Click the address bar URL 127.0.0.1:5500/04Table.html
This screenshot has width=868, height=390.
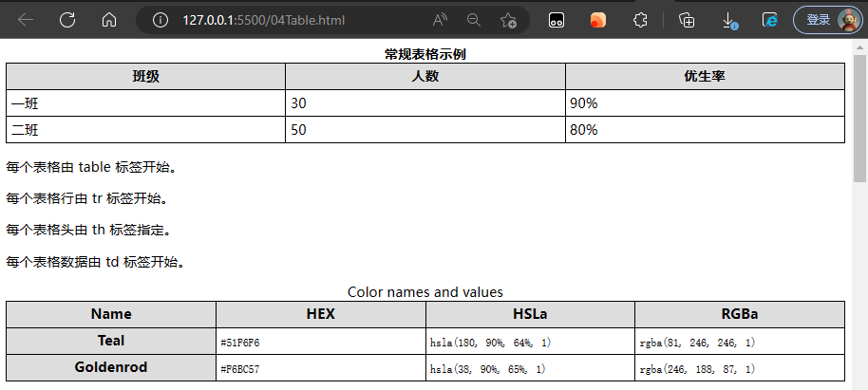point(263,21)
